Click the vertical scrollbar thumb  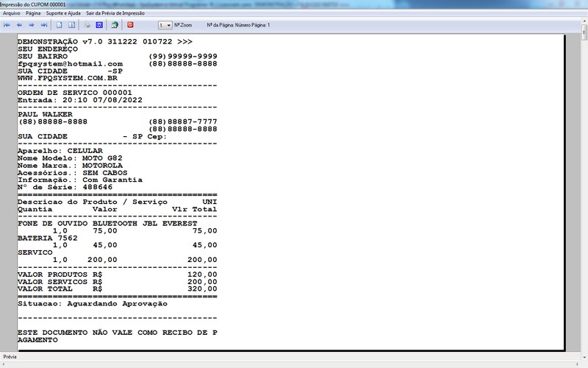coord(584,33)
